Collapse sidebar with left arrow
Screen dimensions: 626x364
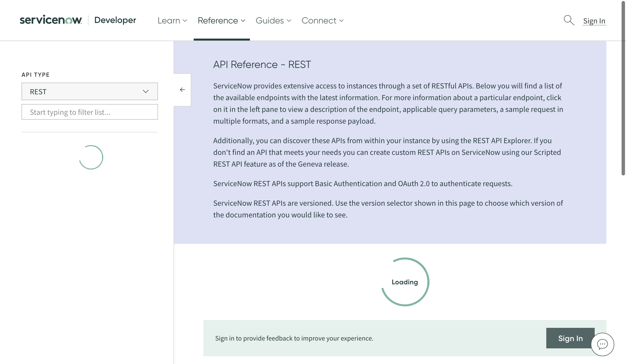(182, 90)
